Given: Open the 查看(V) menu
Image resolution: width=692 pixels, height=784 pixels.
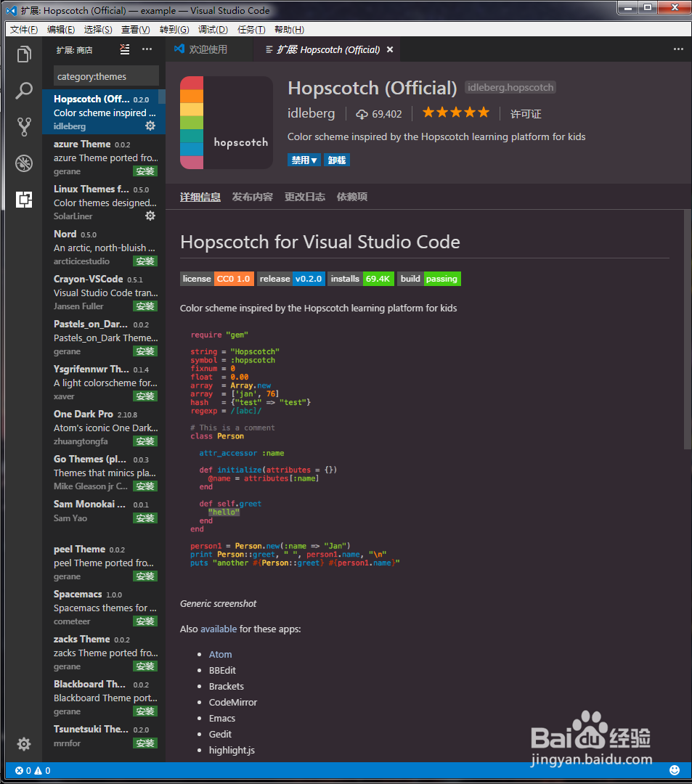Looking at the screenshot, I should (x=136, y=30).
